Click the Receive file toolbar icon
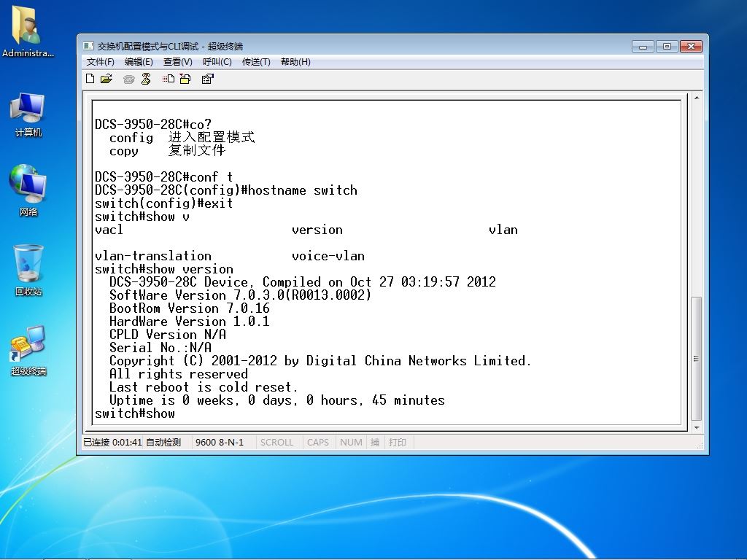This screenshot has height=560, width=747. pos(185,79)
